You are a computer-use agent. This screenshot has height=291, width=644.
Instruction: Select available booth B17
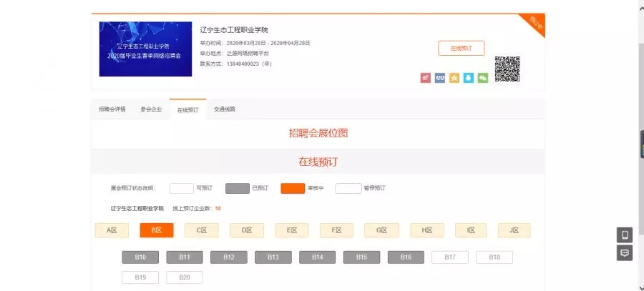point(450,257)
